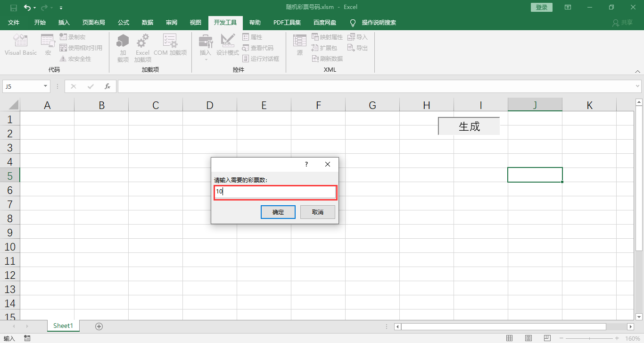The height and width of the screenshot is (343, 644).
Task: Click the lottery count input field
Action: click(275, 192)
